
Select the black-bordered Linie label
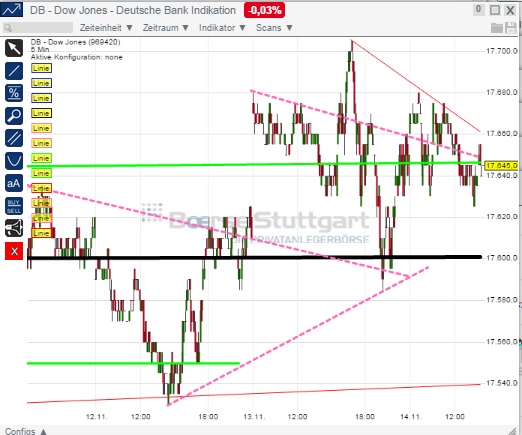[x=41, y=113]
